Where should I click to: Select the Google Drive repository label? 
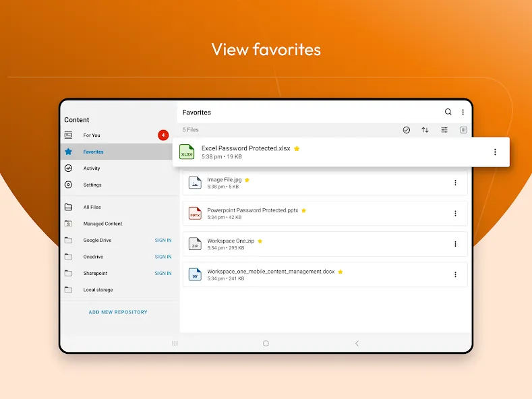pyautogui.click(x=97, y=240)
